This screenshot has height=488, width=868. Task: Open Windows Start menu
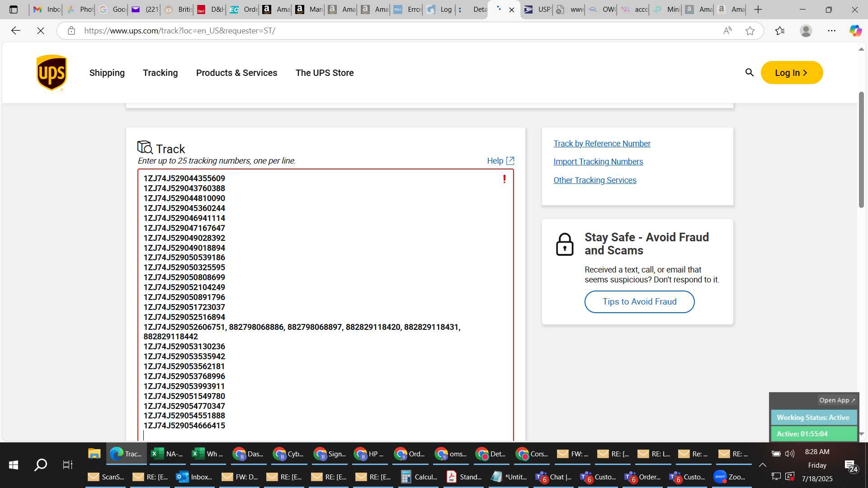point(14,465)
